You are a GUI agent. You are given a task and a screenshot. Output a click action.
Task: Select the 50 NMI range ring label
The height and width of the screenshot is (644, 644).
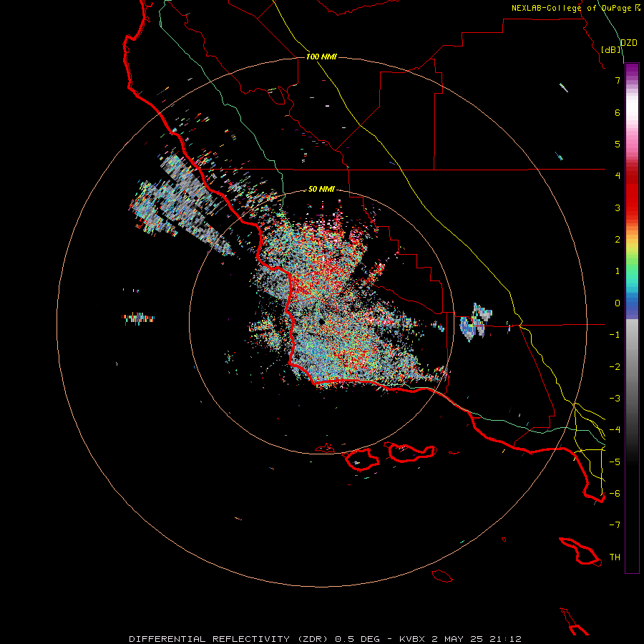tap(321, 189)
